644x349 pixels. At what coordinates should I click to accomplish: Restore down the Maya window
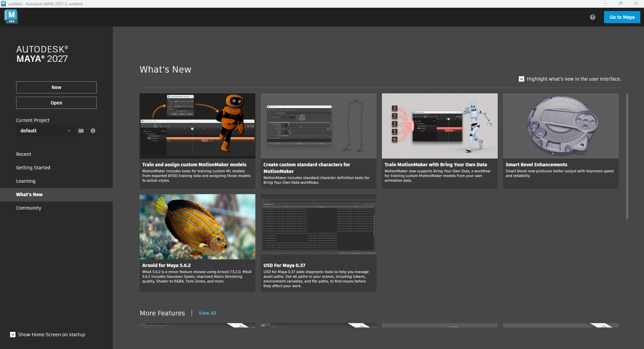[621, 4]
